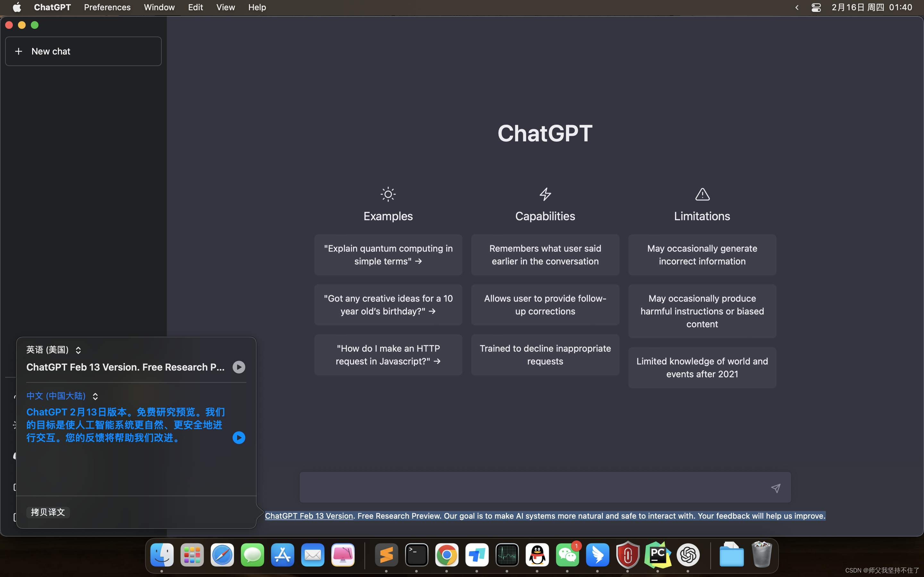Screen dimensions: 924x577
Task: Play the English source text audio
Action: (x=239, y=367)
